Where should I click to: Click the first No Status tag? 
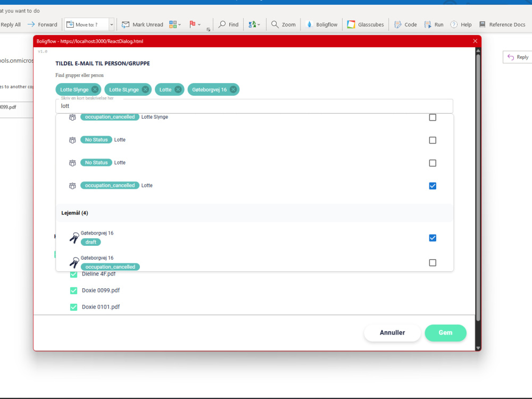tap(96, 140)
